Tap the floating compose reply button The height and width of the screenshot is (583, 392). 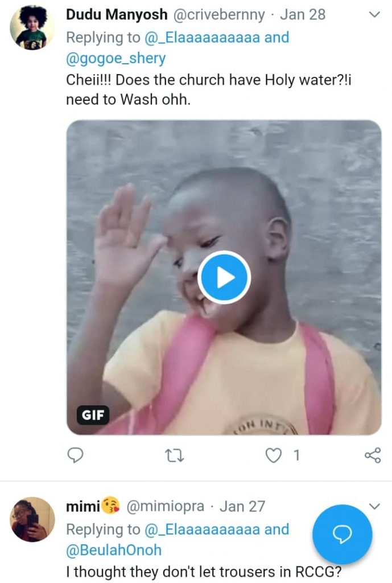(343, 533)
